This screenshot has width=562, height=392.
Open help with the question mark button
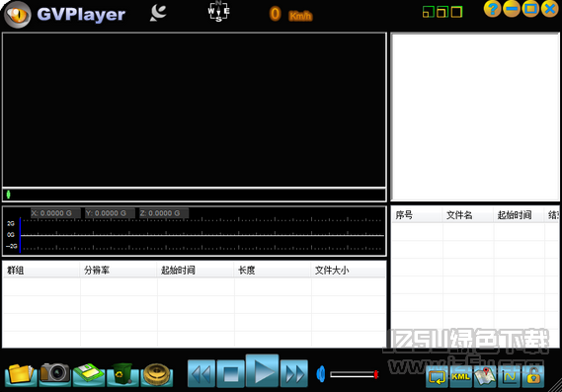point(493,9)
